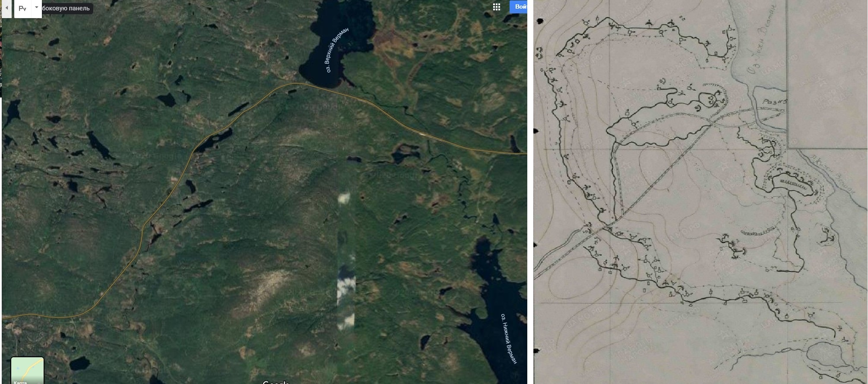Screen dimensions: 868x384
Task: Switch to Карта map layer thumbnail
Action: 27,370
